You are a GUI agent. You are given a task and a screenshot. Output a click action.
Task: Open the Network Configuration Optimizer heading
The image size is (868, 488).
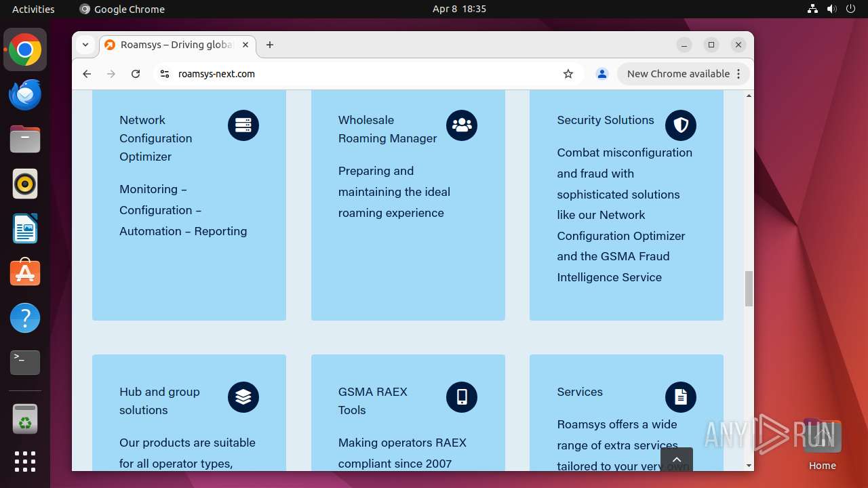156,138
